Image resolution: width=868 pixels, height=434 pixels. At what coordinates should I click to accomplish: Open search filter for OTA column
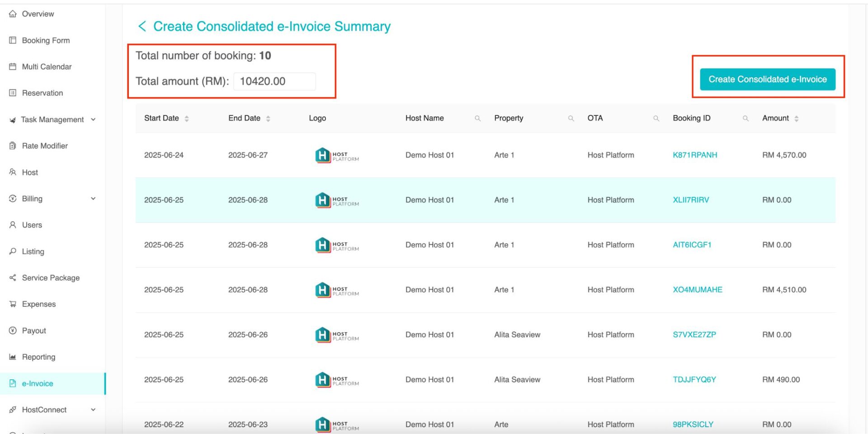[x=656, y=118]
